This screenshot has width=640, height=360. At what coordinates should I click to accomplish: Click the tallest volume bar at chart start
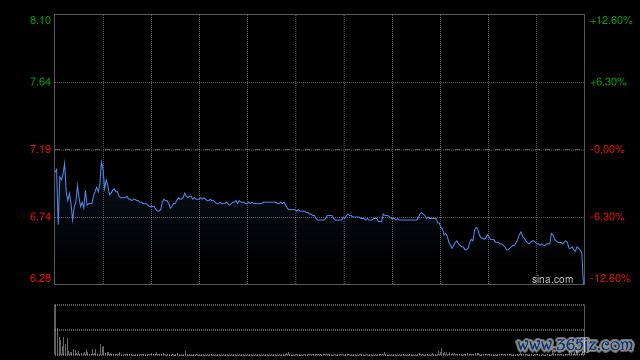(x=56, y=330)
